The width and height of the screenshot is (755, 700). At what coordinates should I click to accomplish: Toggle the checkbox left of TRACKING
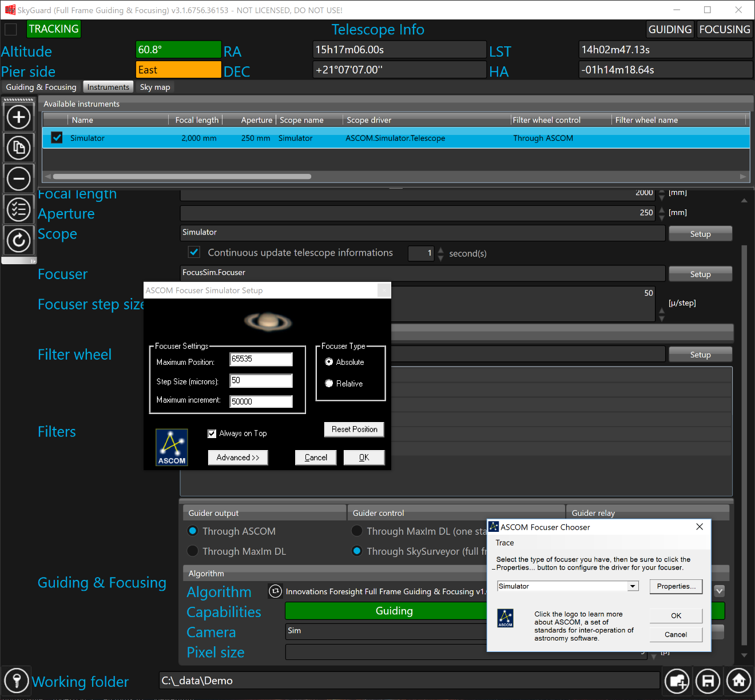[10, 29]
